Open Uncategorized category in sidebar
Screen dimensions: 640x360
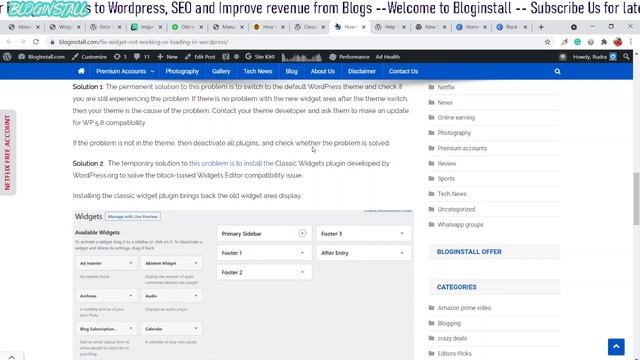click(456, 209)
